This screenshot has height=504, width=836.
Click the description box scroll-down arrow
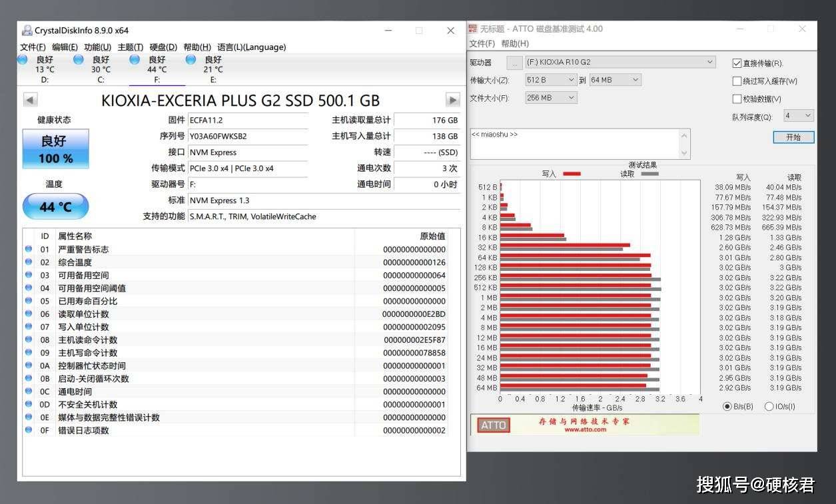684,153
